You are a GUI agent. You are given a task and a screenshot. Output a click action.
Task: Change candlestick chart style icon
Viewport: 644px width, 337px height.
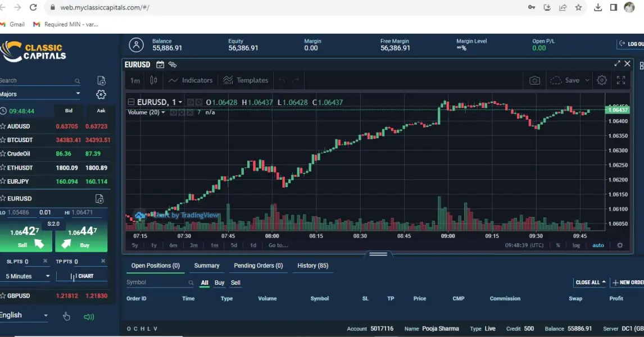(x=153, y=80)
